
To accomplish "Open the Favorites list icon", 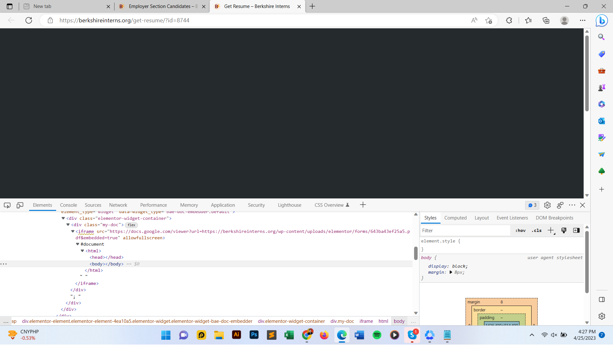I will (x=528, y=20).
